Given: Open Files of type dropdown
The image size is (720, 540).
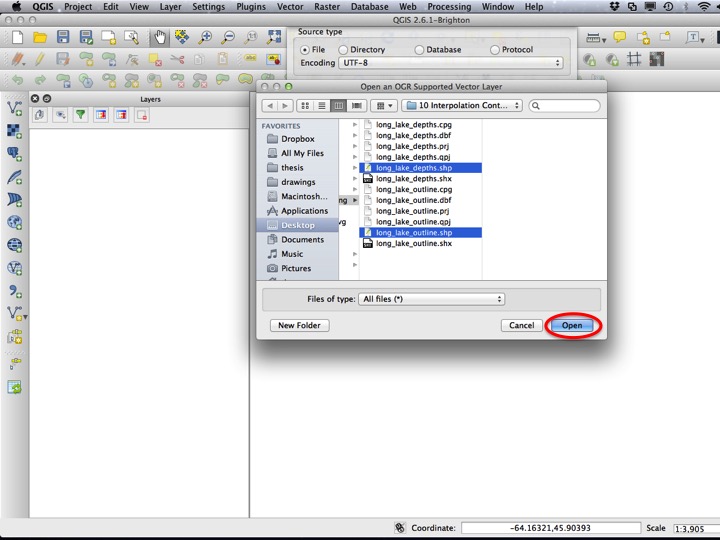Looking at the screenshot, I should [x=431, y=299].
